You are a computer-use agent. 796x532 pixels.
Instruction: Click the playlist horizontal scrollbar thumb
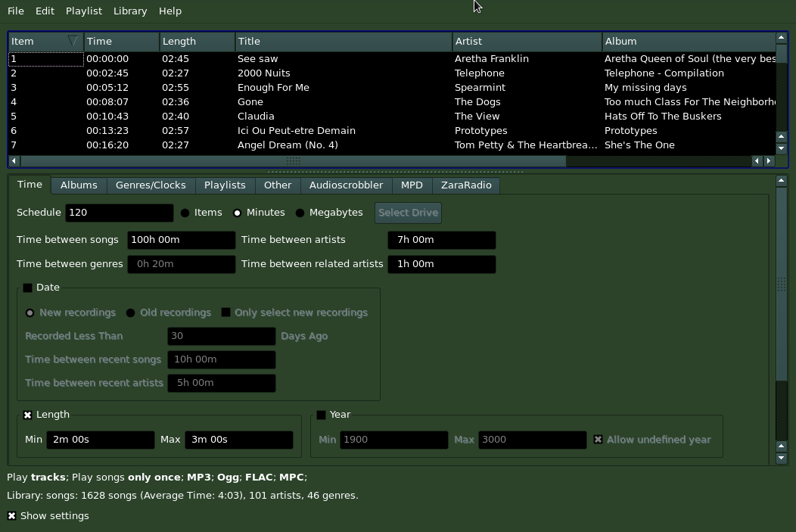click(x=293, y=161)
